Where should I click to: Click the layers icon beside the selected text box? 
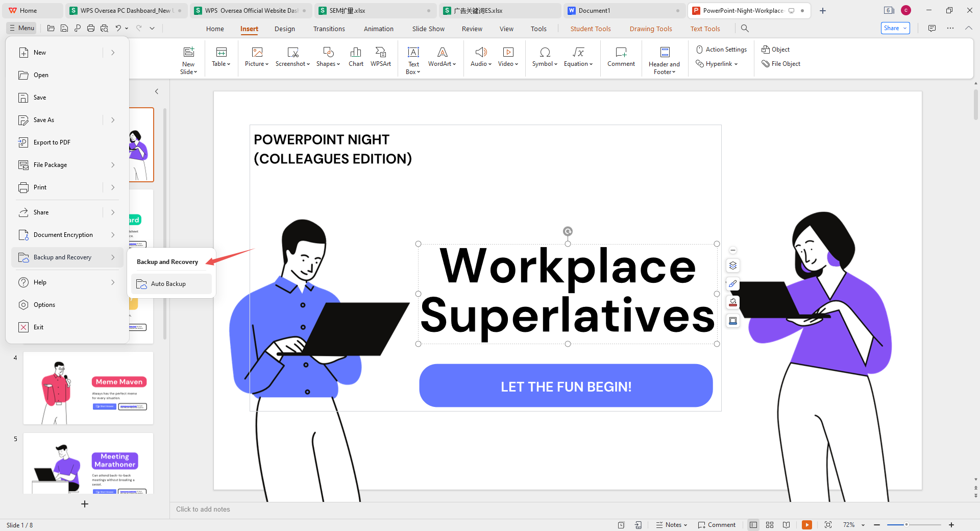[733, 265]
